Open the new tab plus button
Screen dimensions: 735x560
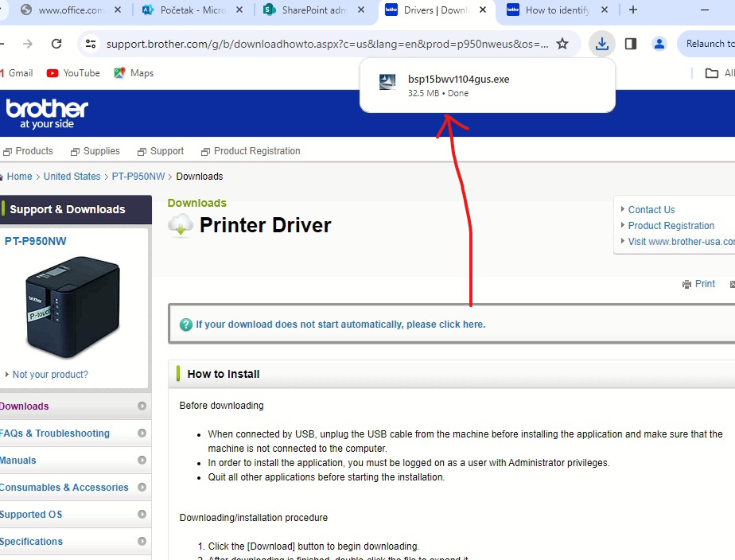[x=633, y=10]
